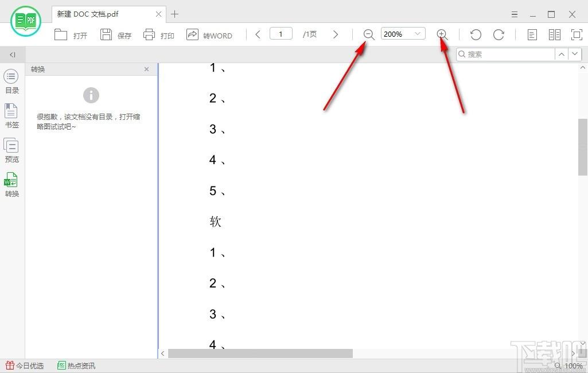This screenshot has width=588, height=373.
Task: Open 今日优选 in status bar
Action: (25, 366)
